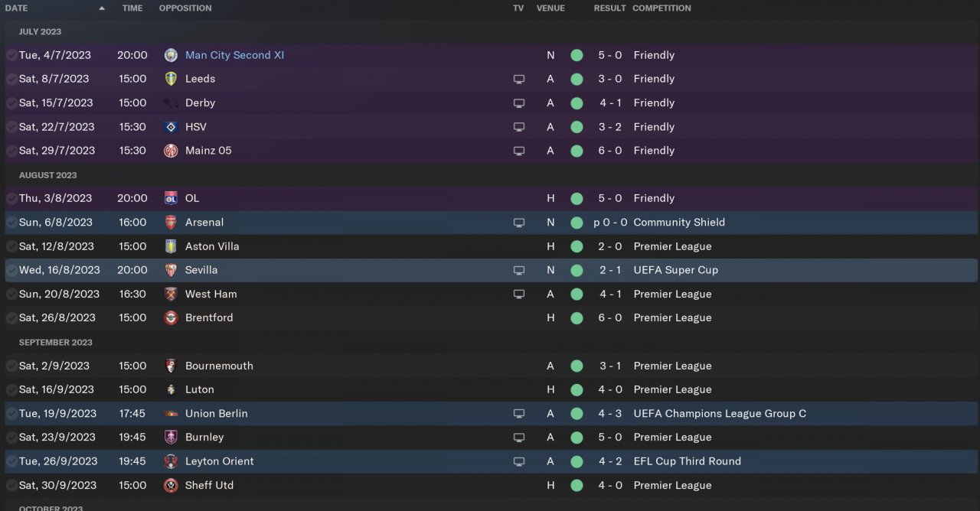980x511 pixels.
Task: Click the TV broadcast icon for HSV match
Action: coord(519,127)
